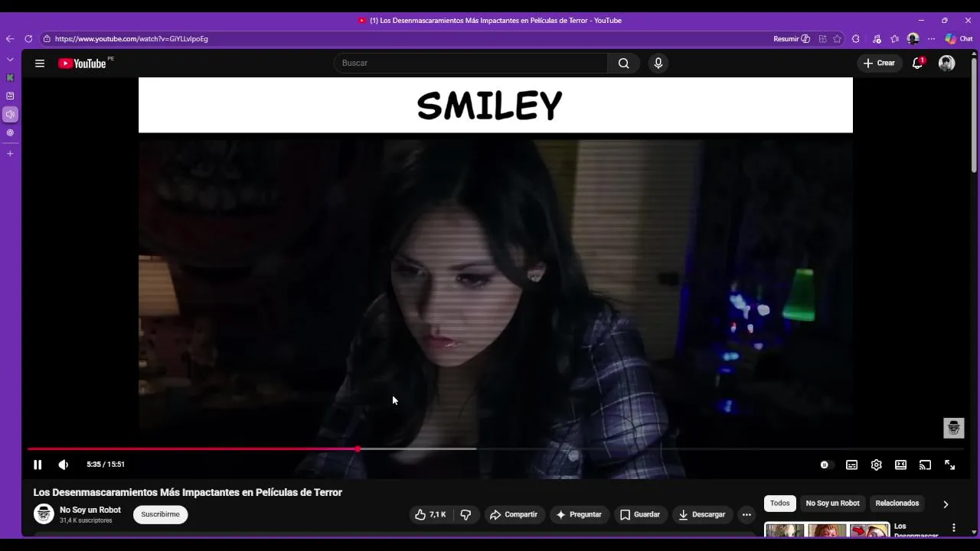Switch to the ChatGPT vertical tab
980x551 pixels.
10,133
